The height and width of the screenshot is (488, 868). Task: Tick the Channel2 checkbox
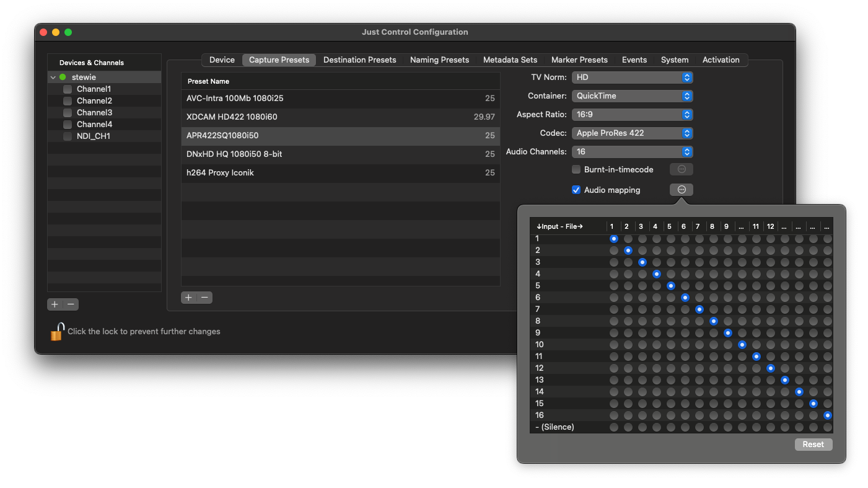pos(68,101)
